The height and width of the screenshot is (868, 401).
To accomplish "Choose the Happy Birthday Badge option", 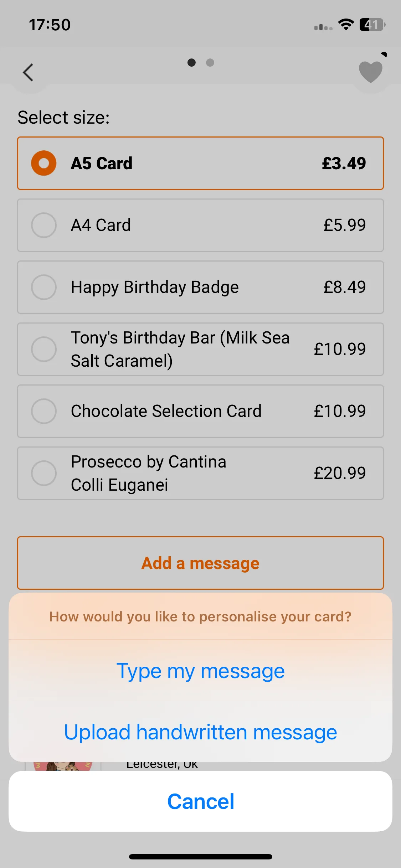I will tap(200, 287).
